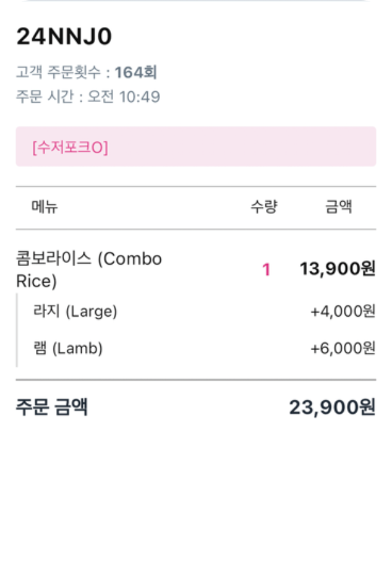Click the 금액 column header
This screenshot has width=392, height=577.
pyautogui.click(x=339, y=207)
